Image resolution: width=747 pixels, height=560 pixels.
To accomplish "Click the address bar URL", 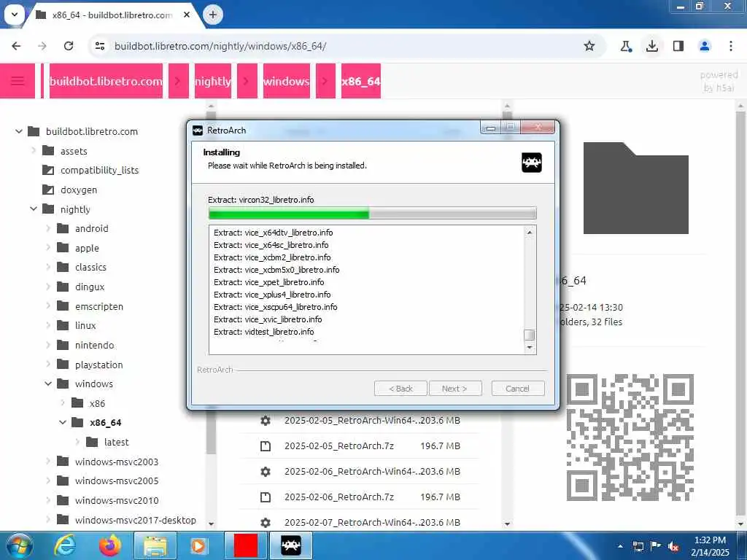I will pos(220,46).
